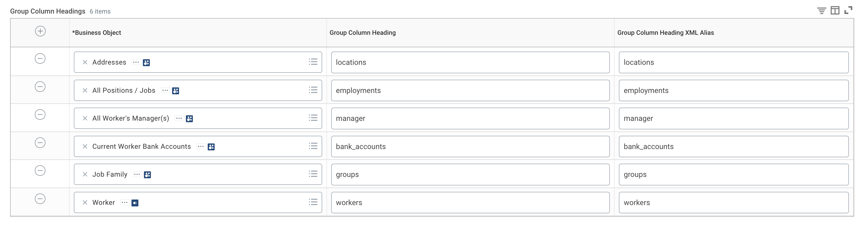Click the Group Column Heading column header
868x229 pixels.
click(x=363, y=33)
